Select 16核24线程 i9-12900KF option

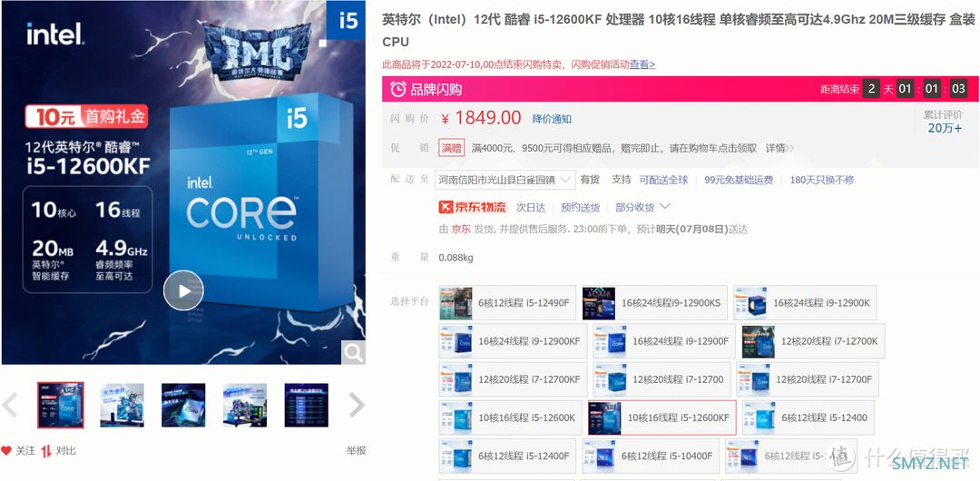[513, 341]
